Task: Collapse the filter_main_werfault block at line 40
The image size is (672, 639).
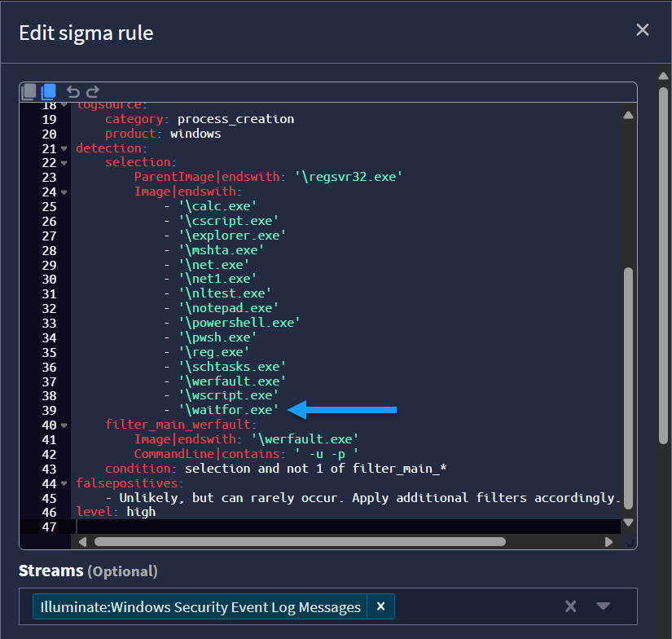Action: click(64, 425)
